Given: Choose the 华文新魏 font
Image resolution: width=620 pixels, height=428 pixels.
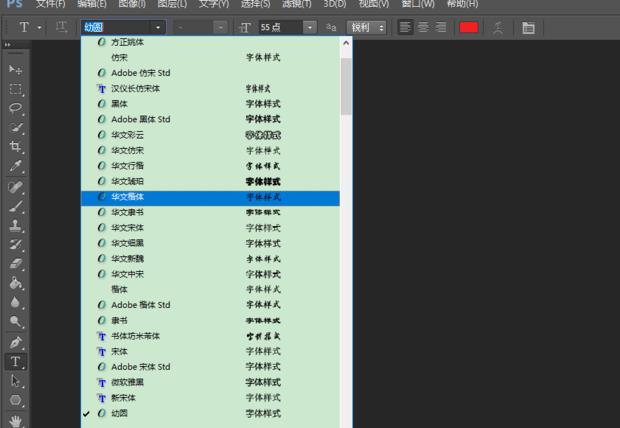Looking at the screenshot, I should pyautogui.click(x=210, y=259).
